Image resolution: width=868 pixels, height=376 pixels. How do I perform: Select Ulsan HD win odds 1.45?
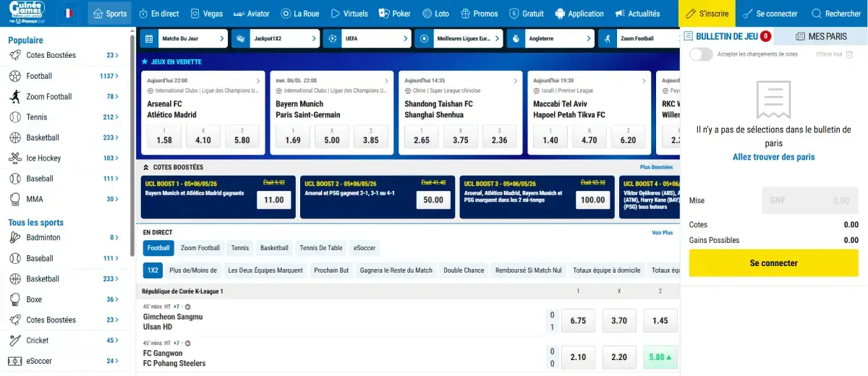click(660, 320)
